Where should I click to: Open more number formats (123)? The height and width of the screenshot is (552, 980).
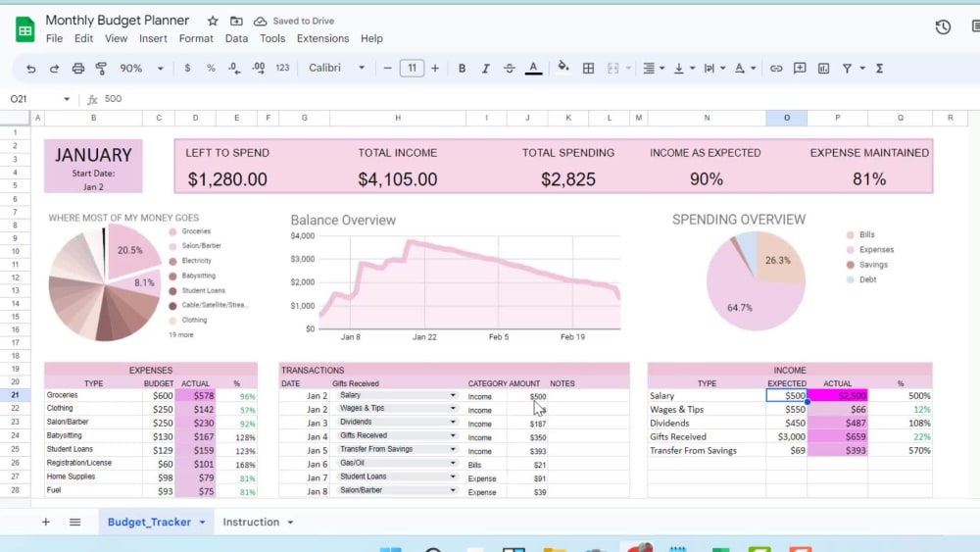pos(282,68)
